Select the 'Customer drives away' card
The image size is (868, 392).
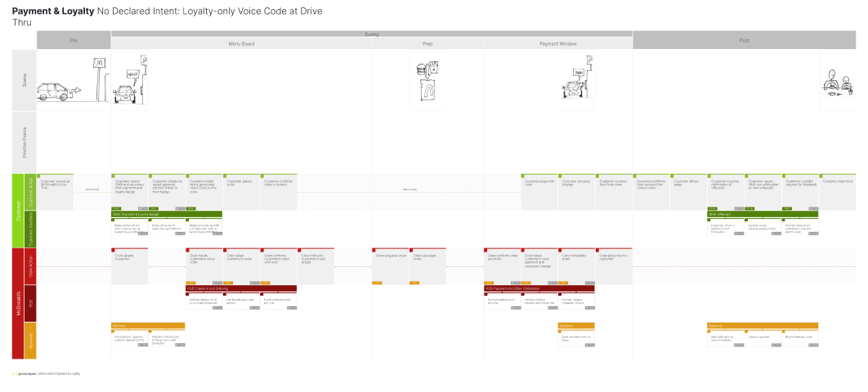pyautogui.click(x=688, y=192)
